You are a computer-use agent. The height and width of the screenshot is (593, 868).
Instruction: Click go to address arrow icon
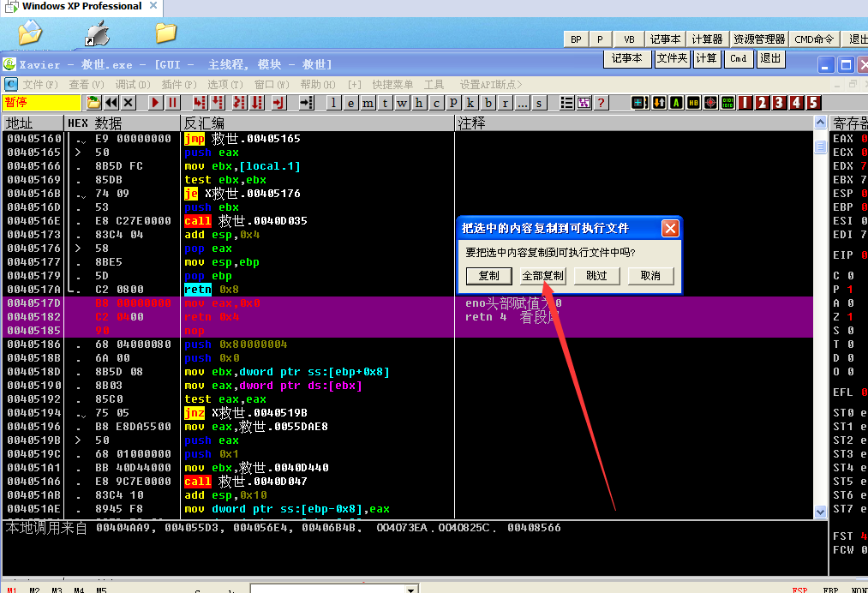(x=306, y=103)
